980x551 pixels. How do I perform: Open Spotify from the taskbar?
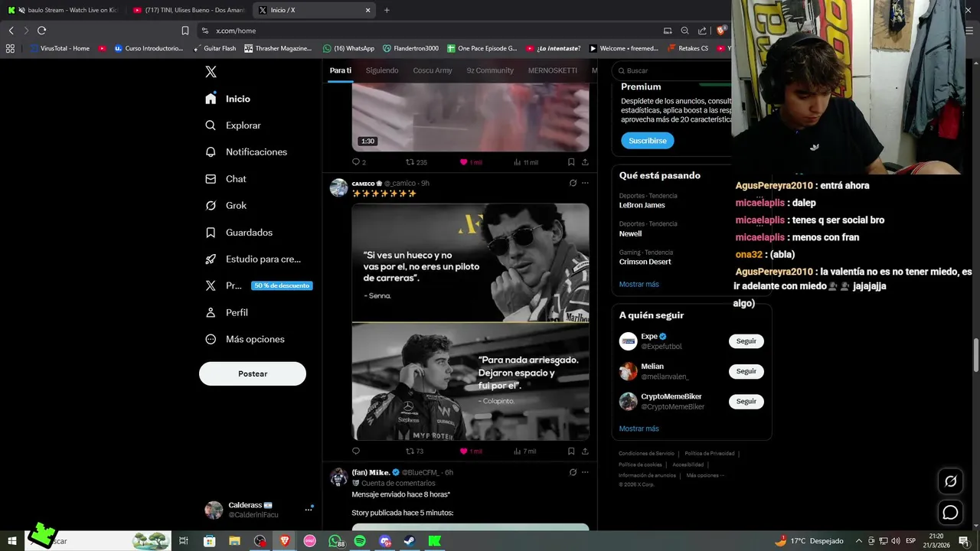(360, 541)
